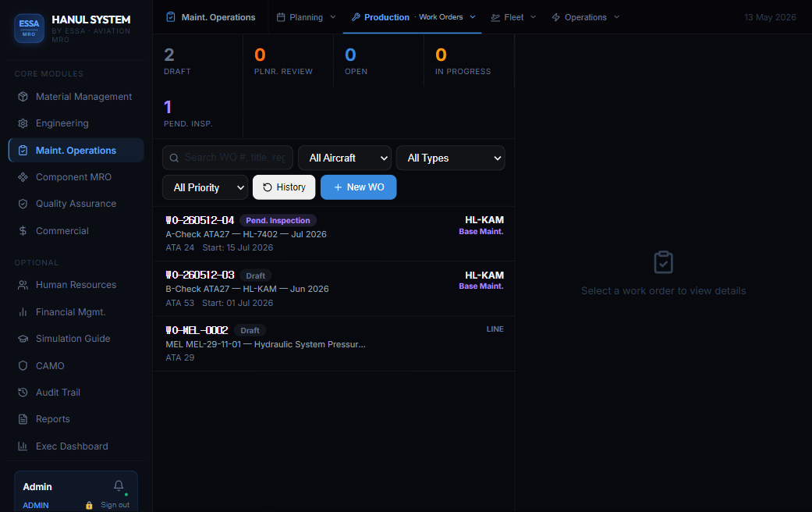Open Exec Dashboard
Image resolution: width=812 pixels, height=512 pixels.
(76, 446)
